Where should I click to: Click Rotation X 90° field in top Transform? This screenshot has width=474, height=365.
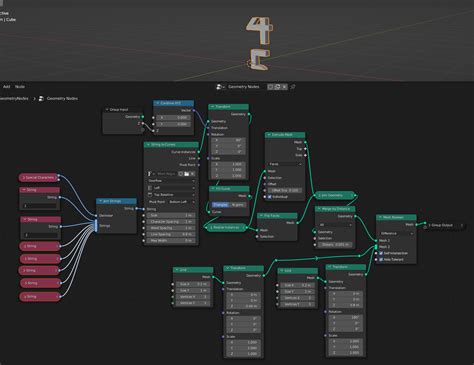pos(228,140)
